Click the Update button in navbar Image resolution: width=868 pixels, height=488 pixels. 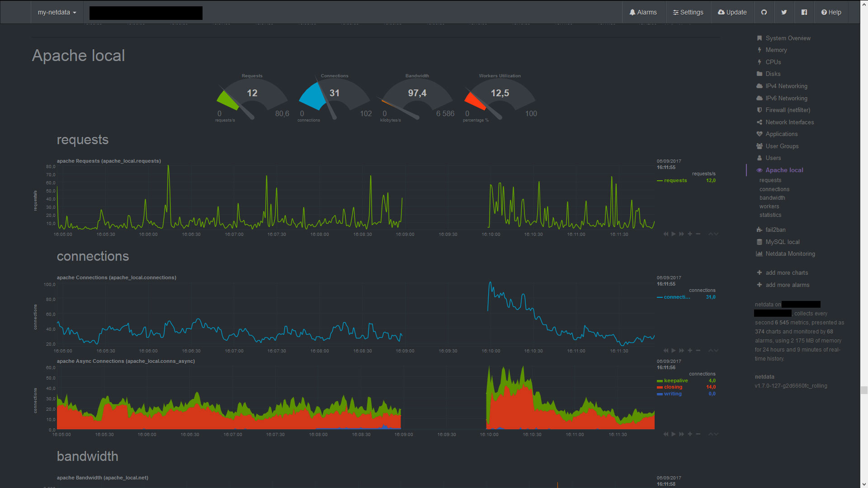point(732,12)
